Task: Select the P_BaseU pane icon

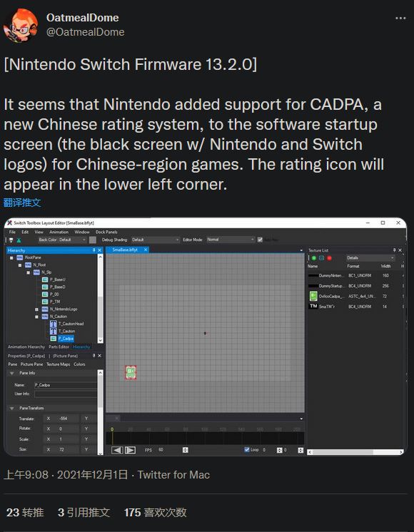Action: [x=45, y=280]
